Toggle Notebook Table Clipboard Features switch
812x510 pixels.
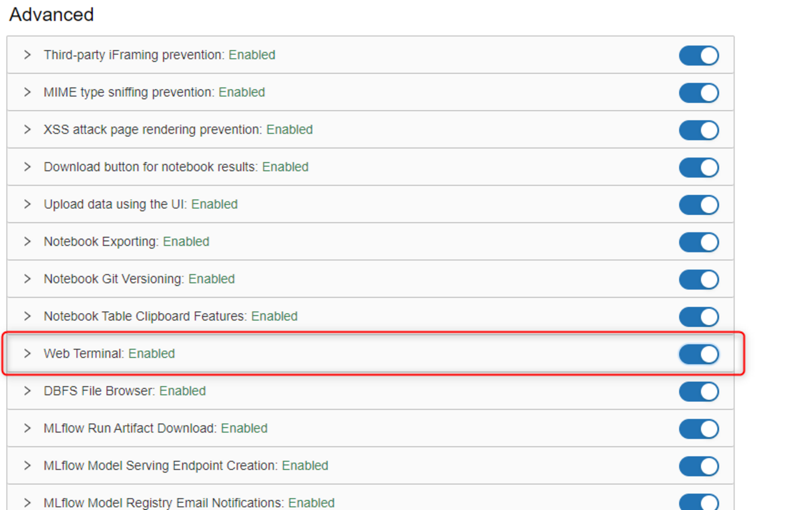point(698,317)
